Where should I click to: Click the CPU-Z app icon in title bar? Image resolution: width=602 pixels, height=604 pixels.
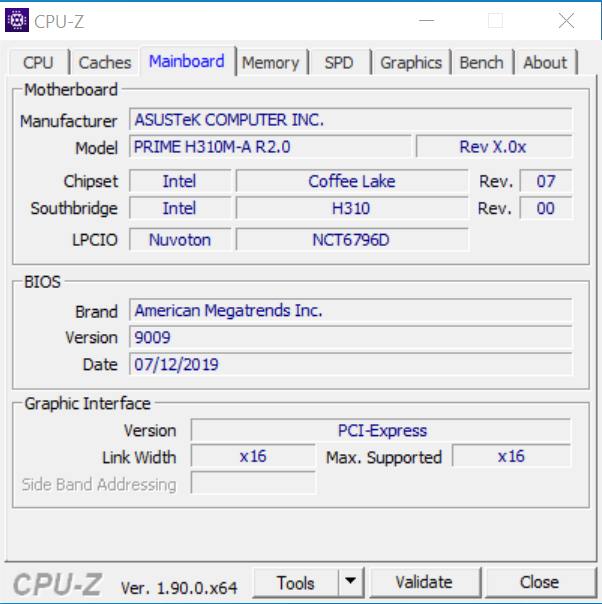[17, 20]
